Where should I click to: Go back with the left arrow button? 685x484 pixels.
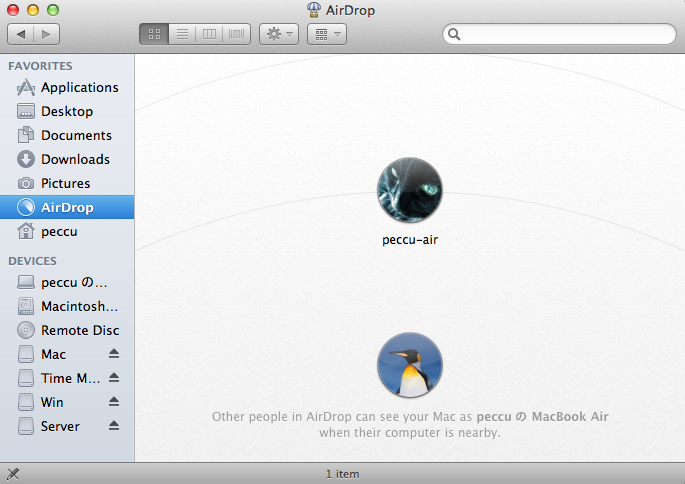(21, 34)
